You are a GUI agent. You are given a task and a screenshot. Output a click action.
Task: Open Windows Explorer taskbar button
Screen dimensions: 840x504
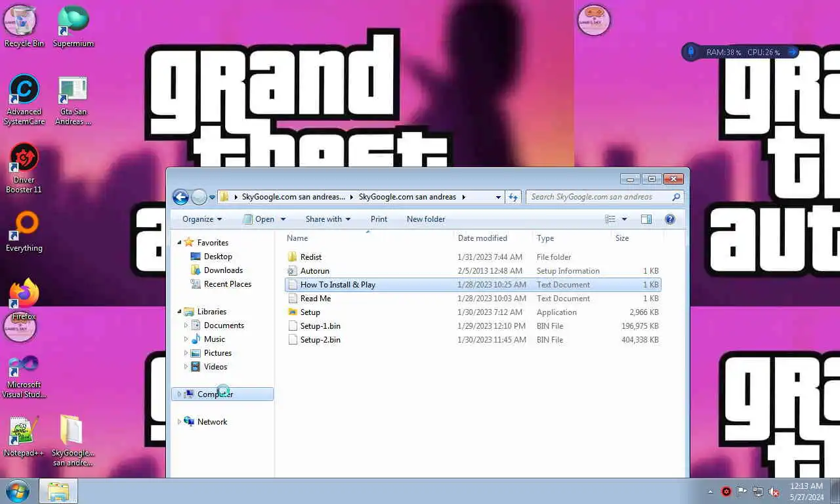pos(58,491)
